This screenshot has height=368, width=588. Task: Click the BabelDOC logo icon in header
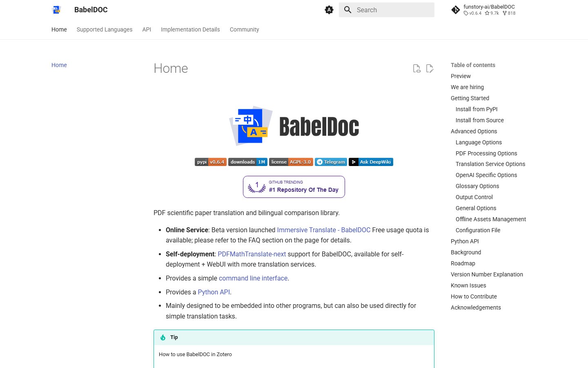click(56, 10)
